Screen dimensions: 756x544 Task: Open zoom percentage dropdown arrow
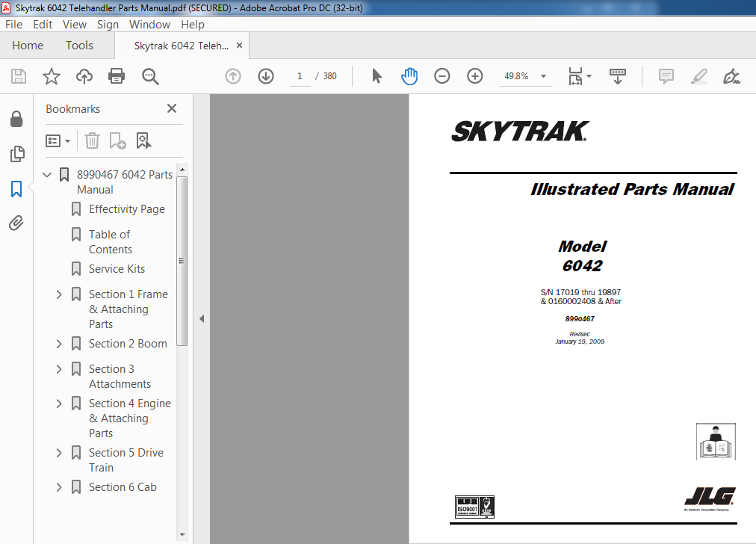[543, 76]
